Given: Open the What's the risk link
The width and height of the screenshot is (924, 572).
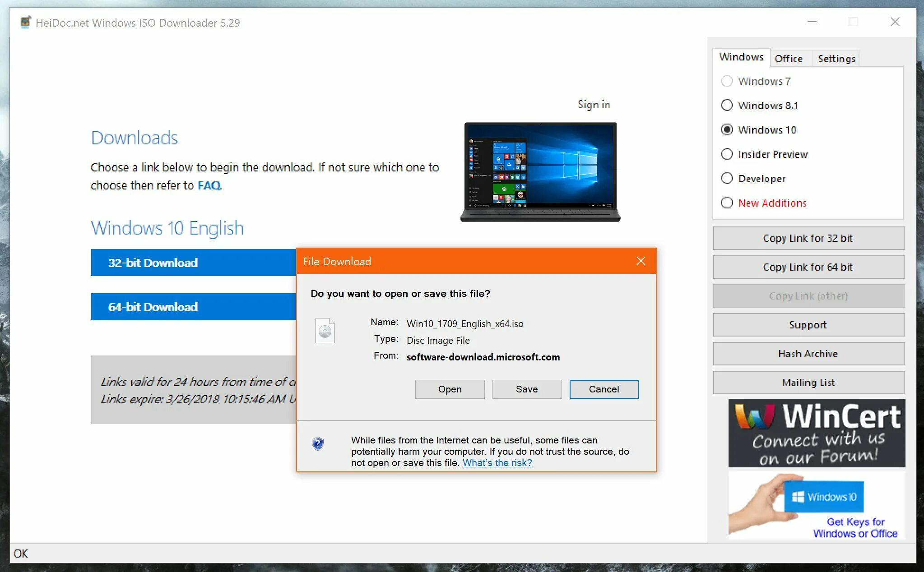Looking at the screenshot, I should (497, 463).
